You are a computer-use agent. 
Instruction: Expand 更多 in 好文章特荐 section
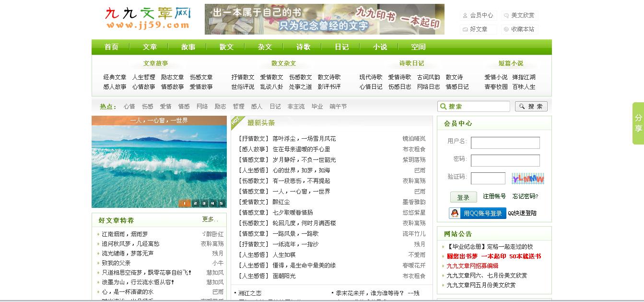[x=210, y=219]
